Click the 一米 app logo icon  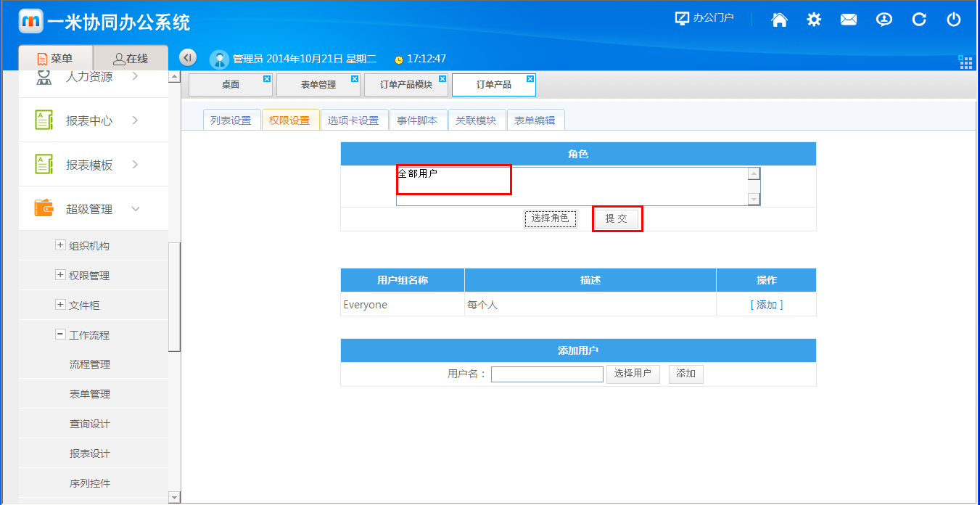tap(31, 21)
